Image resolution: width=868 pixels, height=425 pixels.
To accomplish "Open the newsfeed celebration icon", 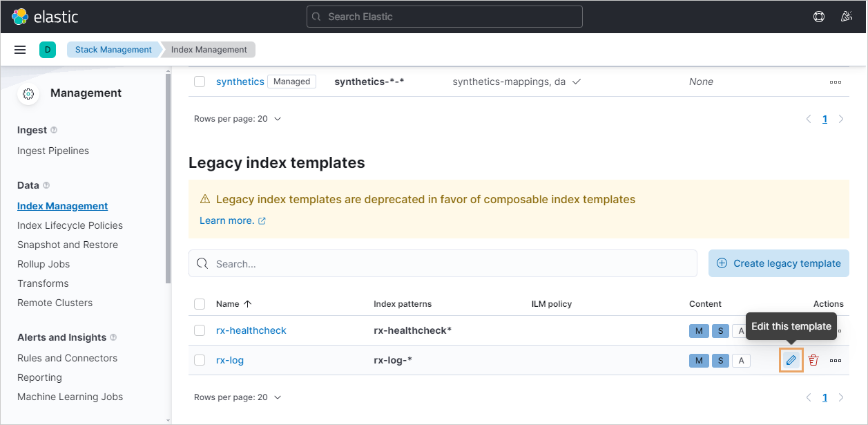I will click(847, 17).
